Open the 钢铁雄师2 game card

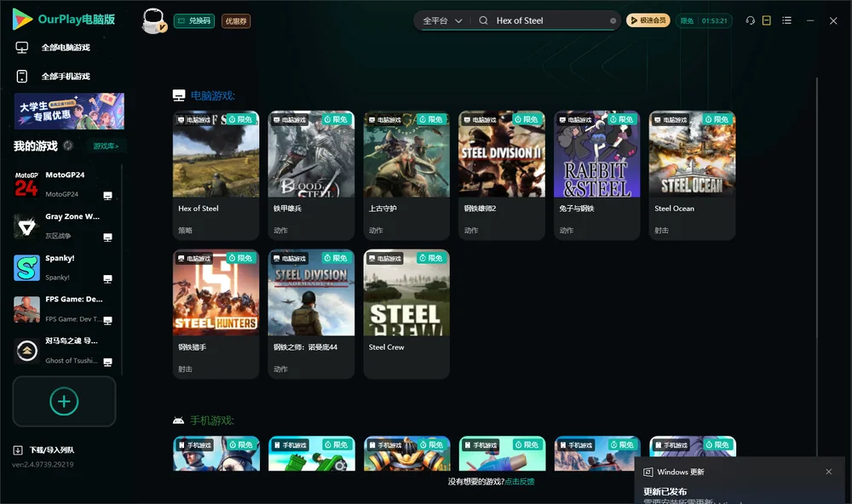pos(502,175)
